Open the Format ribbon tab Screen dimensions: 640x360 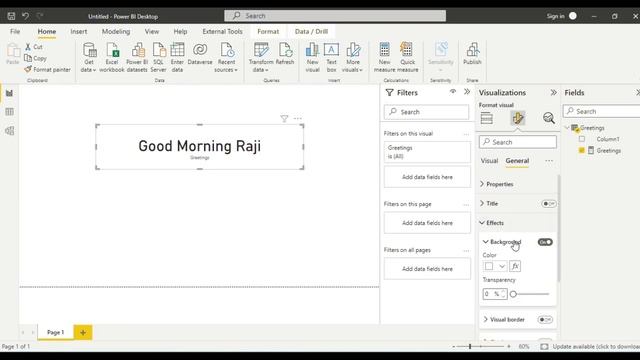(x=268, y=31)
